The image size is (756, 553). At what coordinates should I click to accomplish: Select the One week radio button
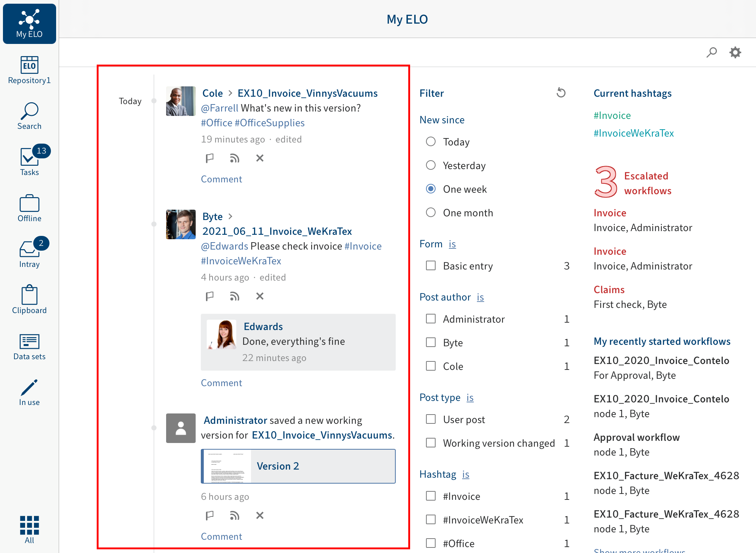[x=431, y=189]
